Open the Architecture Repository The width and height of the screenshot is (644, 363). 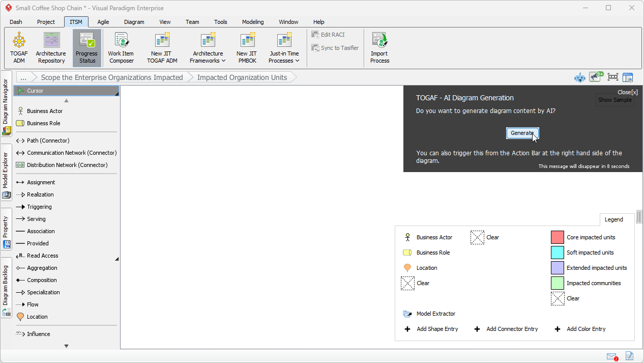[51, 47]
